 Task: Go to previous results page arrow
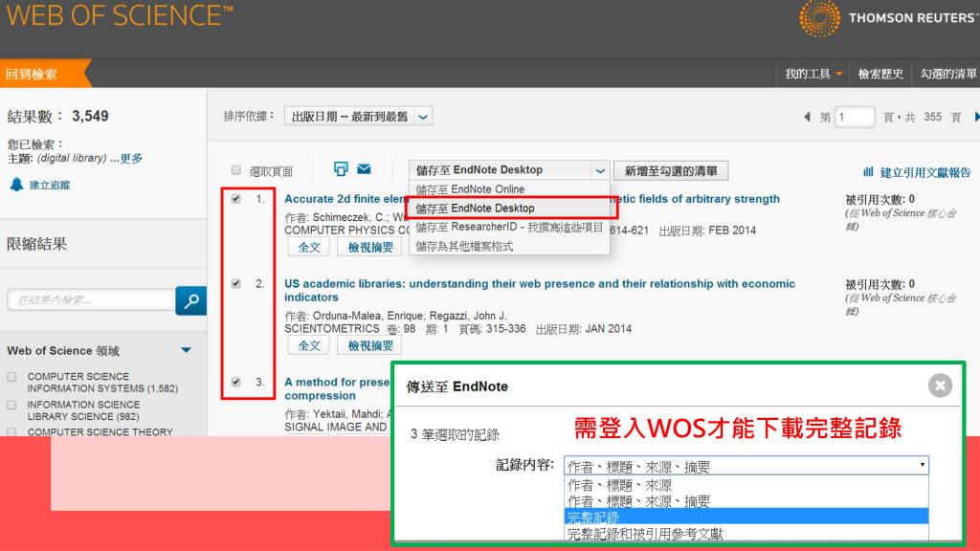tap(807, 117)
